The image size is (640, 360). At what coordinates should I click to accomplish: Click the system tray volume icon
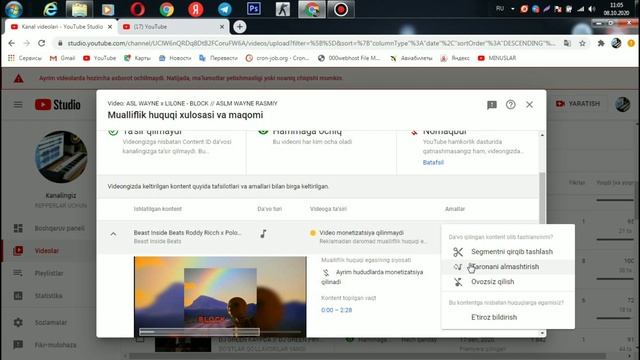pyautogui.click(x=591, y=9)
